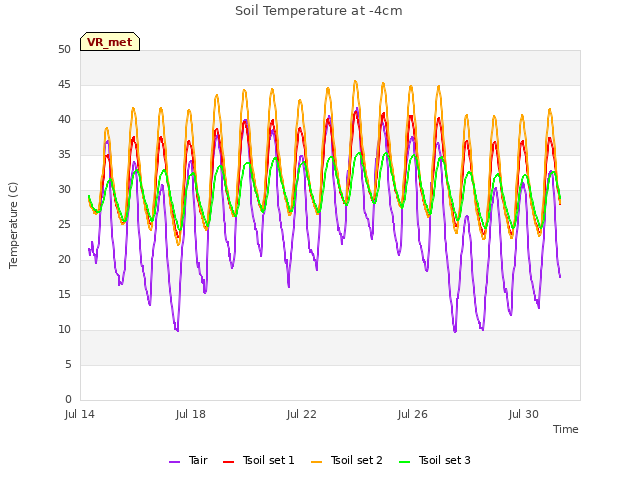Click the 0 y-axis tick label
The width and height of the screenshot is (640, 480).
(68, 399)
